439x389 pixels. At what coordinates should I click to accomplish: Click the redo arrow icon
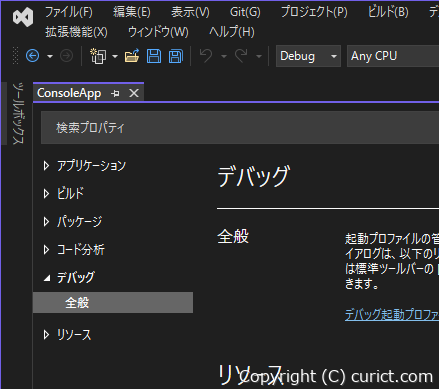[241, 56]
